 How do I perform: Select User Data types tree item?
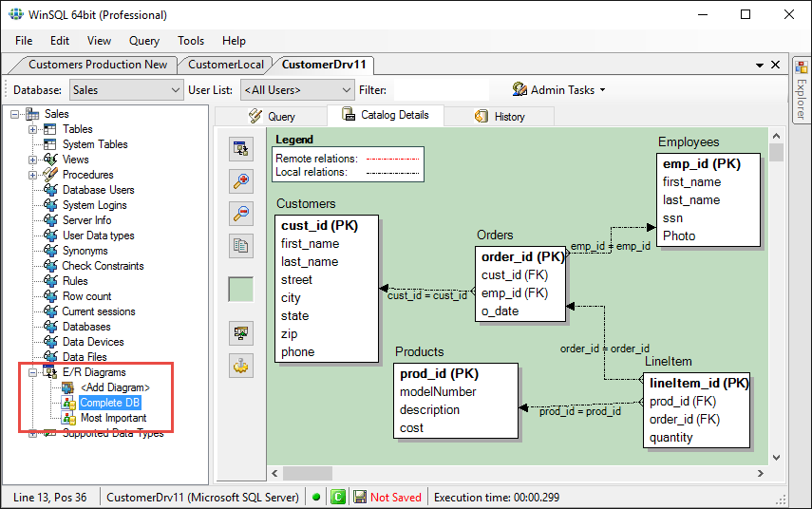point(99,236)
